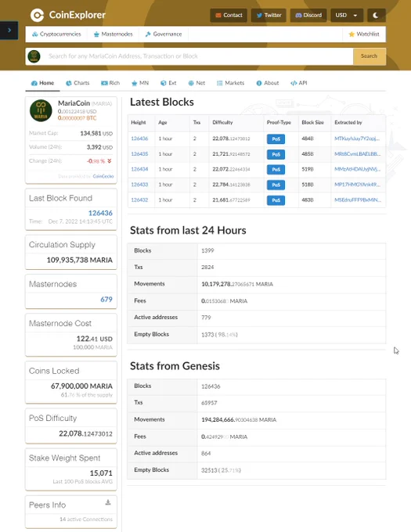Open the Twitter link button
The width and height of the screenshot is (411, 532).
(x=269, y=16)
